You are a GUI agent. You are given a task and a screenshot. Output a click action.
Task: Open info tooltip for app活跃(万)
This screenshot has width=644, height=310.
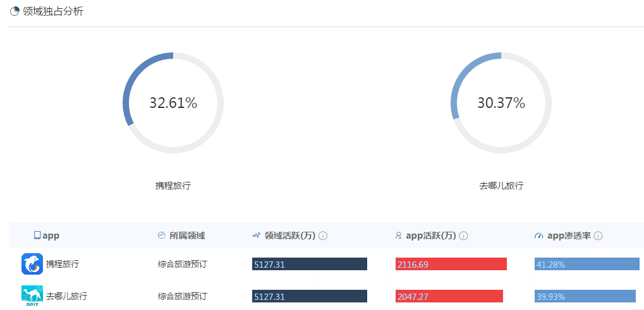[x=464, y=235]
